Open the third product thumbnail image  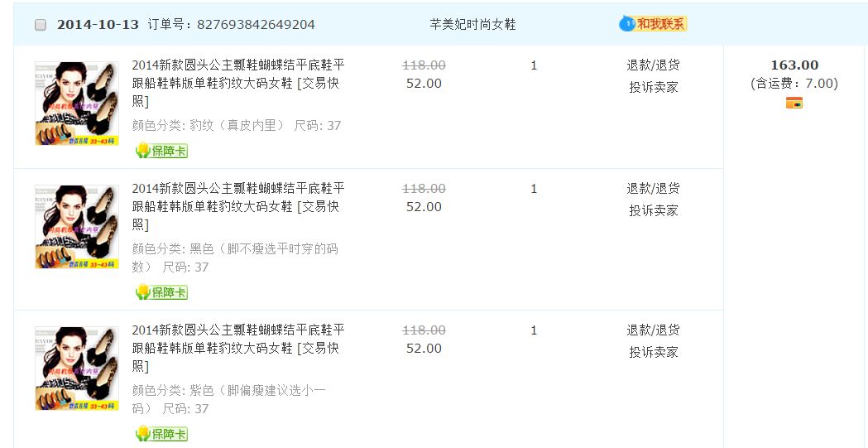(76, 369)
